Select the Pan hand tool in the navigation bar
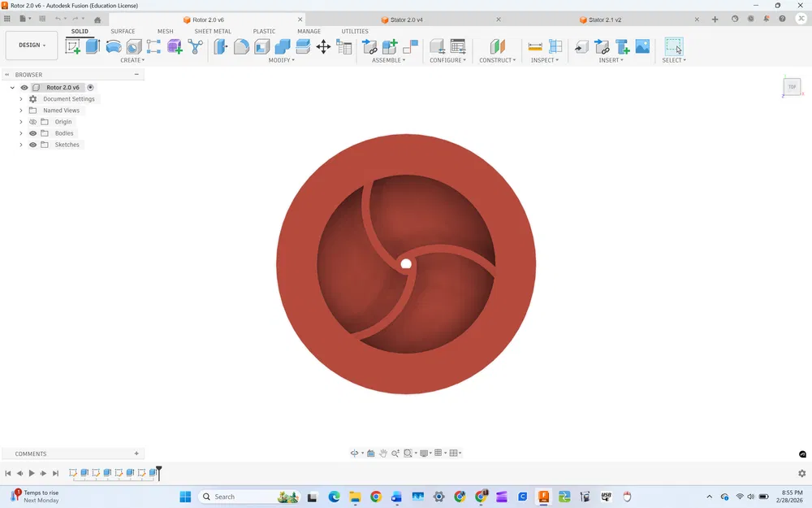This screenshot has width=812, height=508. (x=382, y=453)
